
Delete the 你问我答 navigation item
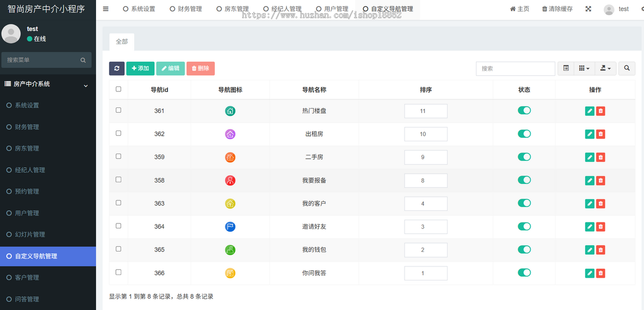(x=601, y=273)
